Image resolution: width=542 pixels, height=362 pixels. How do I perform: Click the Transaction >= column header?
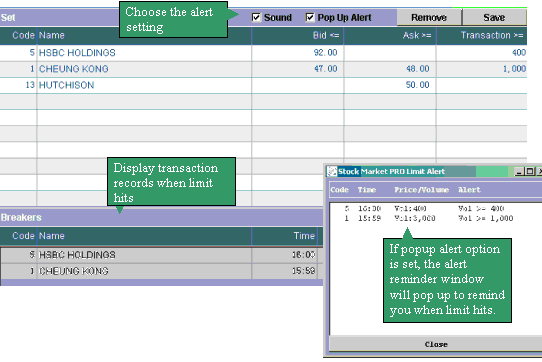coord(492,35)
